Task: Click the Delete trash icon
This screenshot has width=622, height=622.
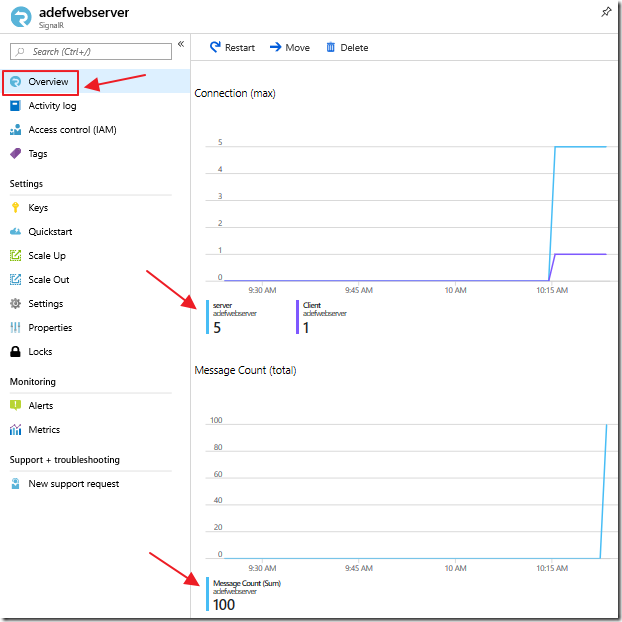Action: [x=330, y=47]
